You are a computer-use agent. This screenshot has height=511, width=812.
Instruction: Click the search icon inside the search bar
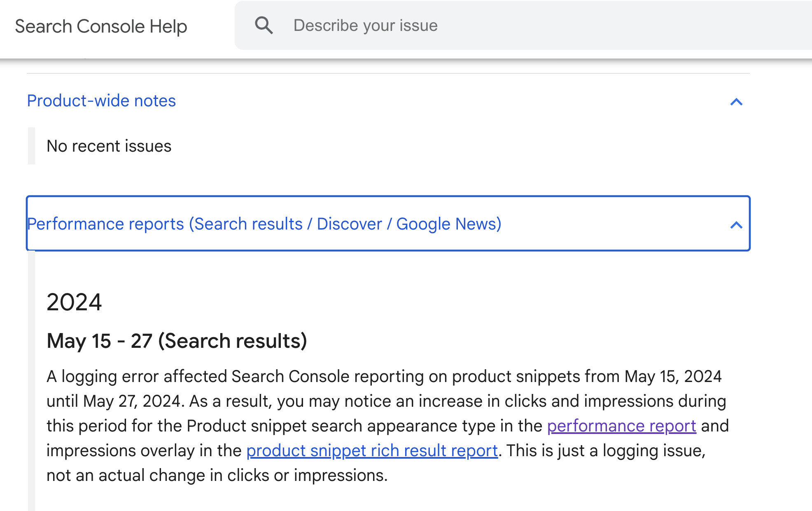click(x=264, y=25)
